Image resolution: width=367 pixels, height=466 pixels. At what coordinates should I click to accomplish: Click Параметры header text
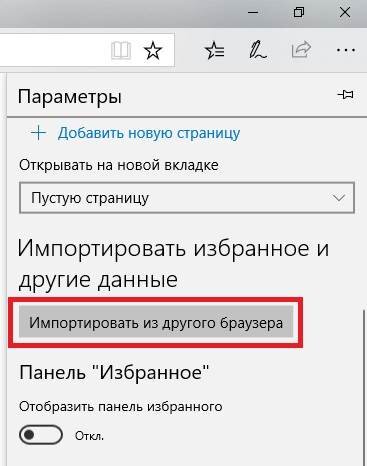(69, 97)
